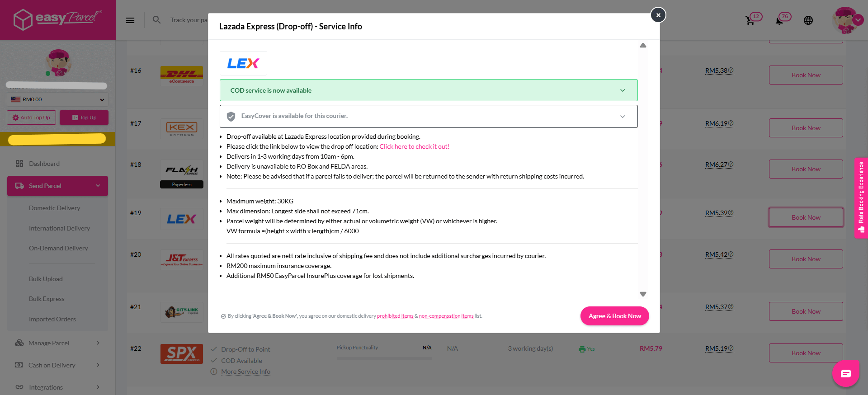Collapse the Send Parcel menu
Screen dimensions: 868x395
57,186
